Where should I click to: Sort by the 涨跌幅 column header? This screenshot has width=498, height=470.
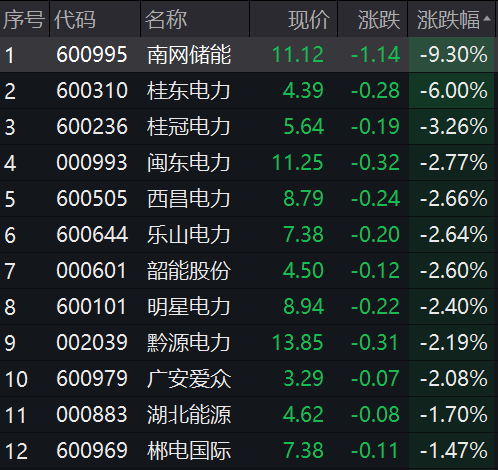[451, 19]
